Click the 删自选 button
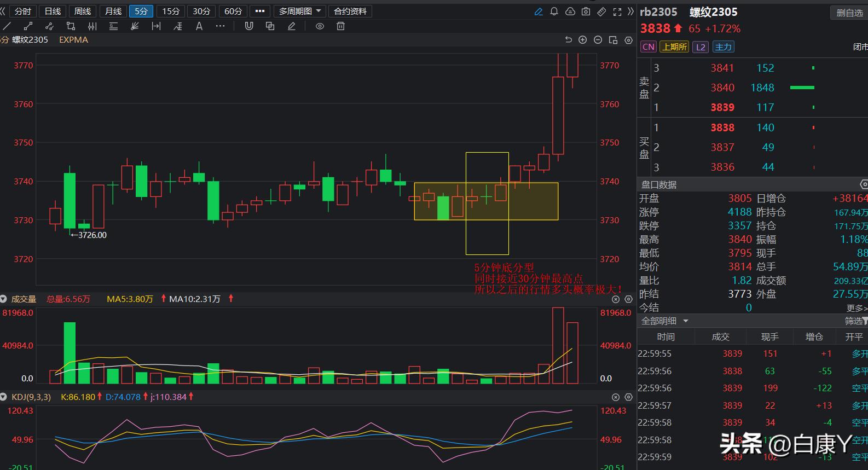 pos(849,13)
